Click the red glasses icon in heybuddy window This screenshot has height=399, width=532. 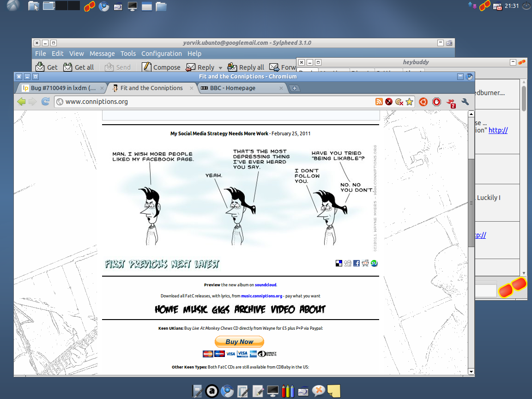coord(513,287)
